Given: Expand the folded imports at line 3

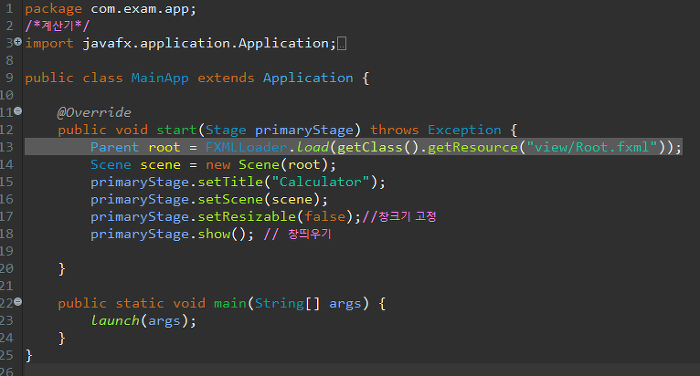Looking at the screenshot, I should click(x=17, y=42).
